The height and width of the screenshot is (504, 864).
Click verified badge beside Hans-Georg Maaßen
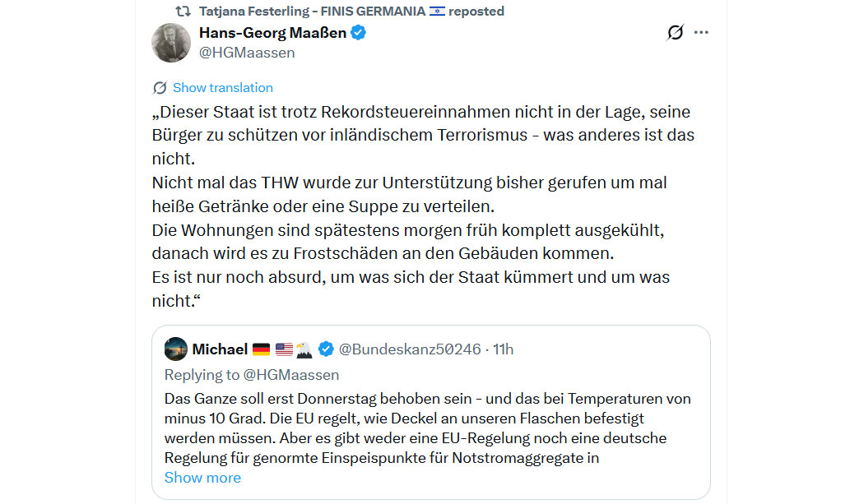(x=360, y=33)
